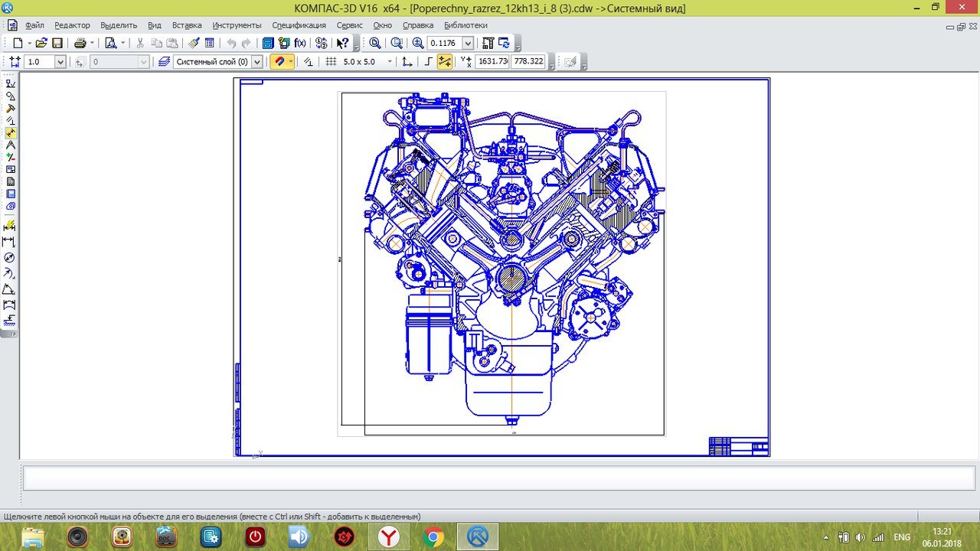Viewport: 980px width, 551px height.
Task: Select the linear dimension tool in sidebar
Action: 10,242
